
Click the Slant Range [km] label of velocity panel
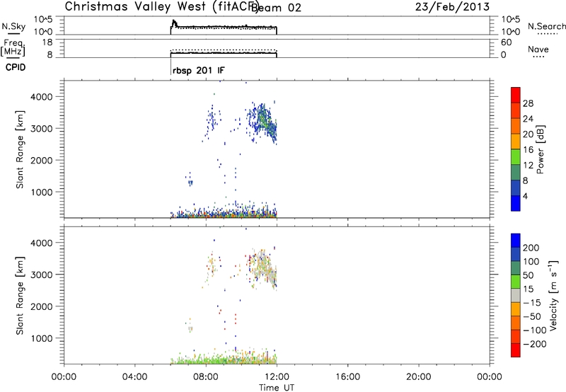[20, 296]
